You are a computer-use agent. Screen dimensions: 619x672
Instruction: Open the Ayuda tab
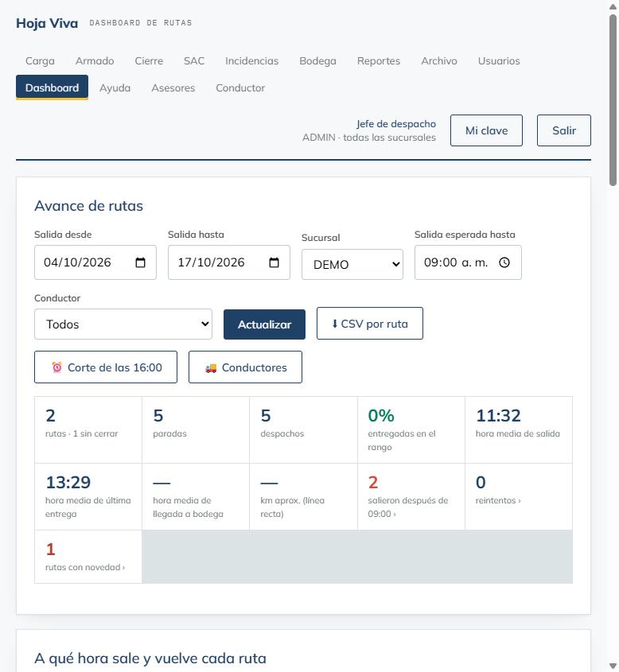tap(115, 87)
